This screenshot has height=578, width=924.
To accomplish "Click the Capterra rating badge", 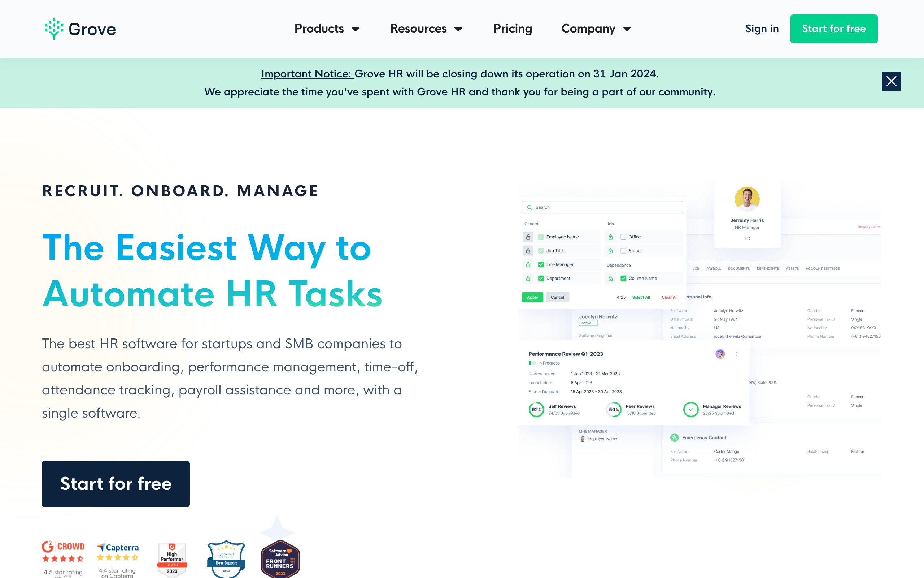I will 117,559.
